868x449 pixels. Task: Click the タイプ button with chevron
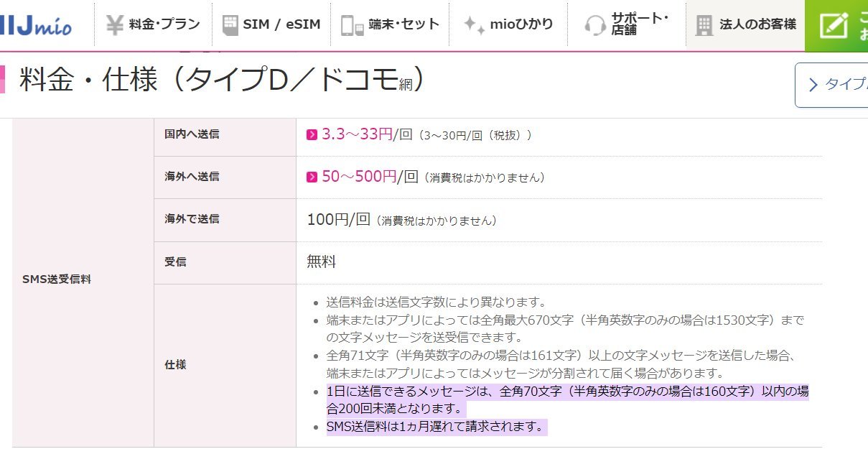pos(833,85)
